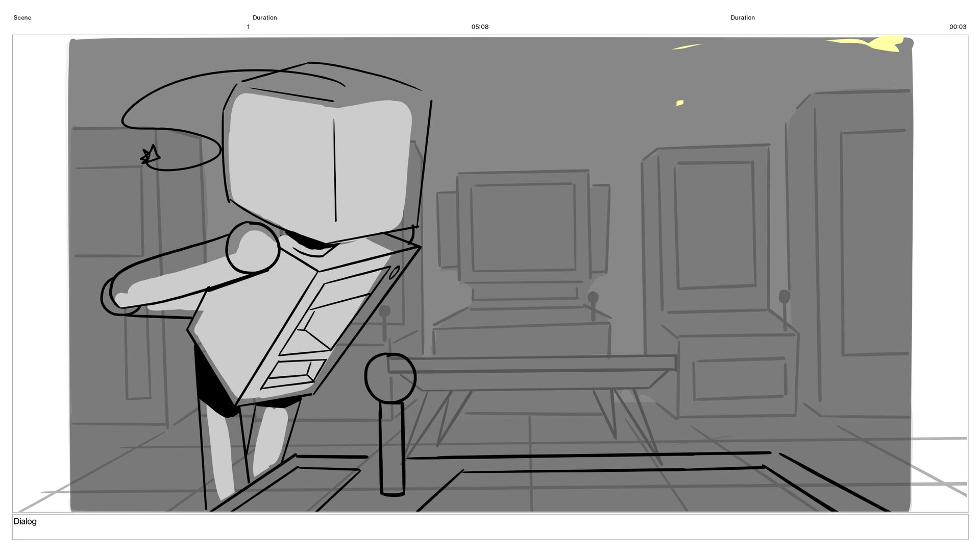Click the scene number 1
Image resolution: width=980 pixels, height=552 pixels.
(x=248, y=27)
